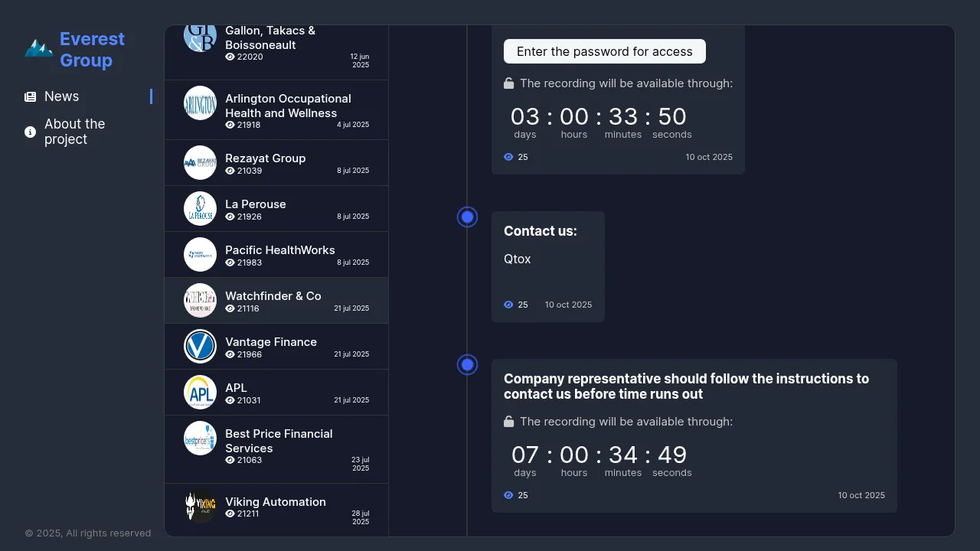The height and width of the screenshot is (551, 980).
Task: Click the About the project info icon
Action: [x=30, y=132]
